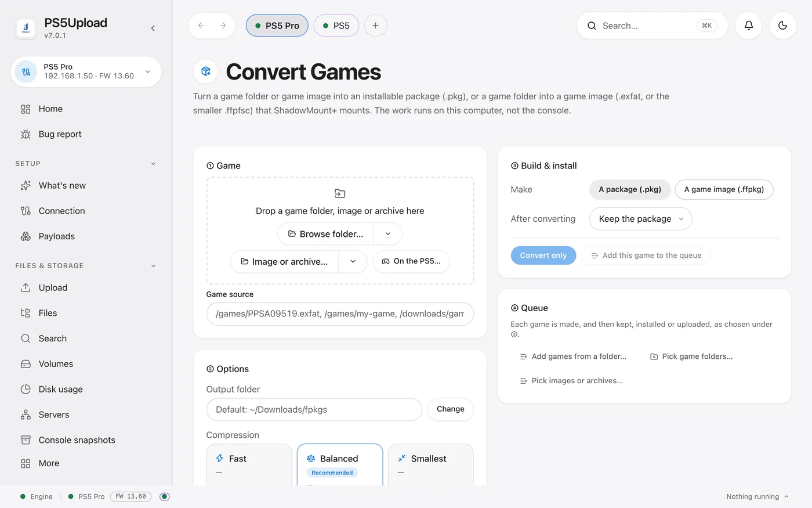Viewport: 812px width, 508px height.
Task: Toggle dark mode moon icon
Action: pyautogui.click(x=782, y=26)
